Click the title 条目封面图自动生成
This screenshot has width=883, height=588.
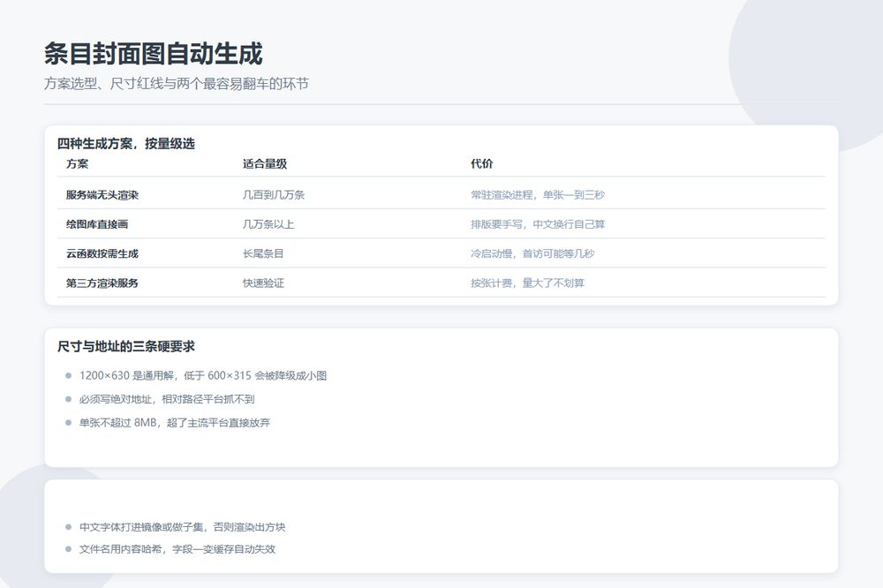(x=153, y=54)
